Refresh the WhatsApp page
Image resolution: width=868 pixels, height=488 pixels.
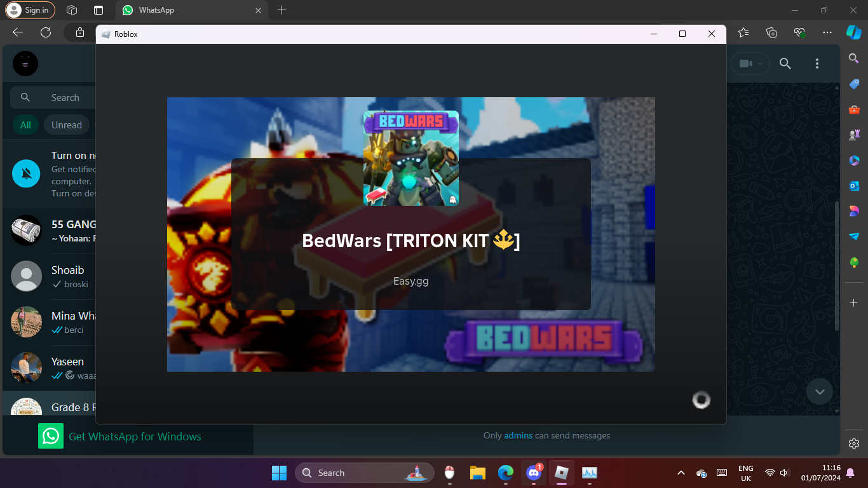(46, 32)
